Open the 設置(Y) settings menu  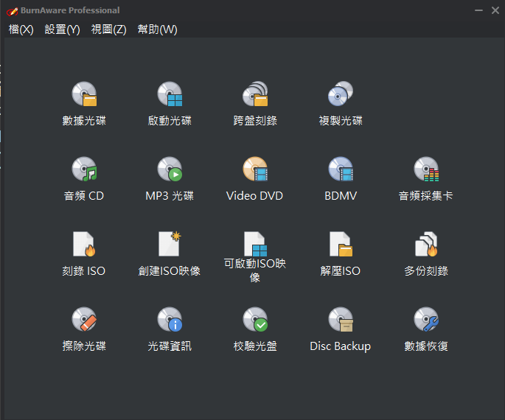(62, 29)
